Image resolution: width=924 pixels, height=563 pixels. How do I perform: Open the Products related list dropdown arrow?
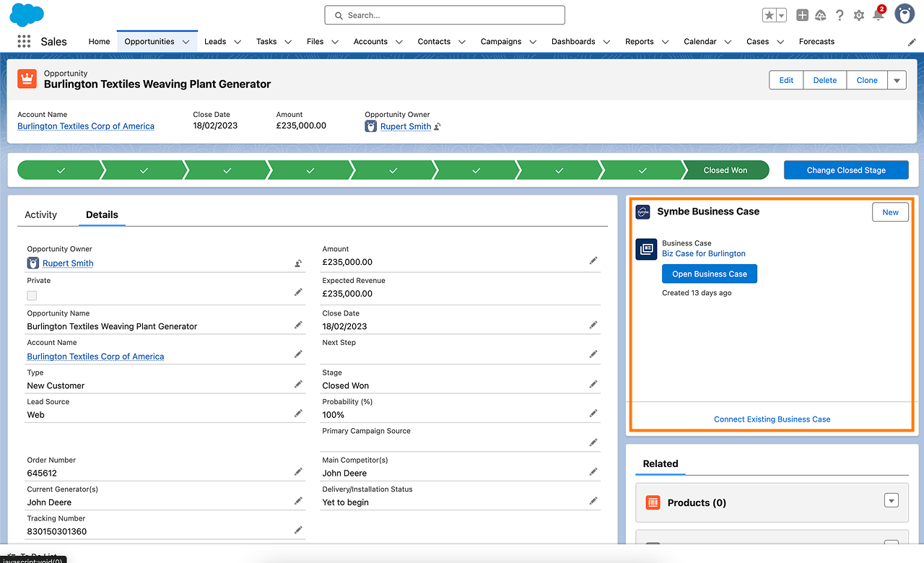(x=892, y=501)
